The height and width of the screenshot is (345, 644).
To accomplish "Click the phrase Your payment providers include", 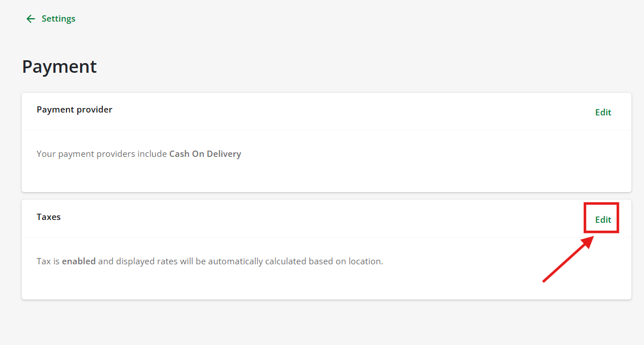I will click(x=102, y=154).
